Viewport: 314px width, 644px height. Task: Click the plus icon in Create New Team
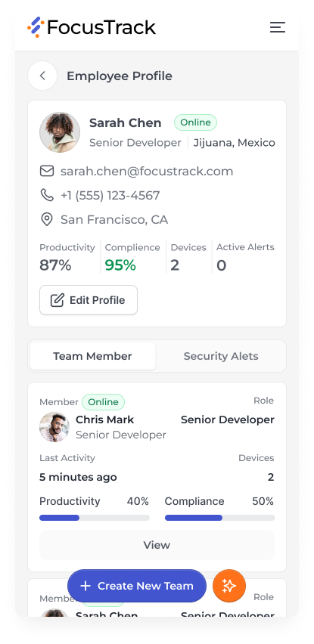tap(85, 586)
